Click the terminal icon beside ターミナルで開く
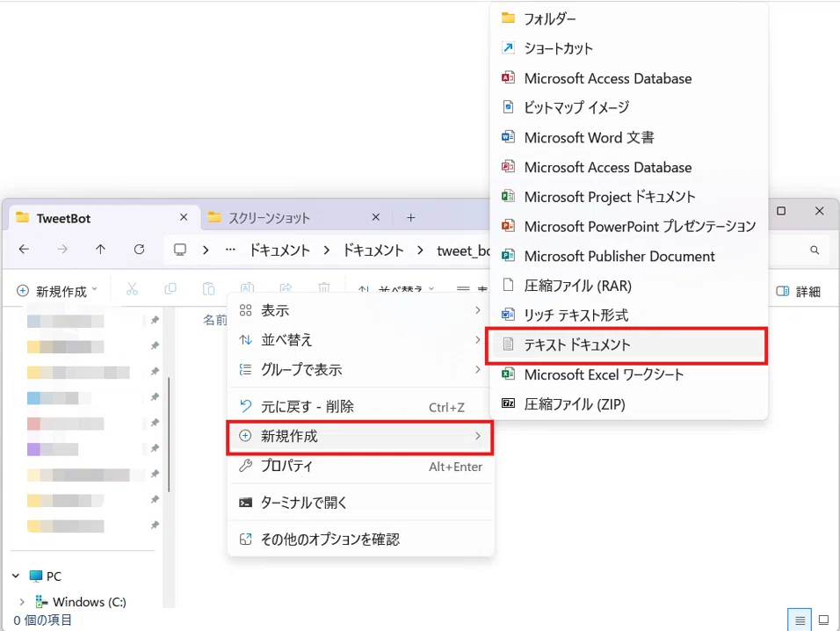 pyautogui.click(x=245, y=503)
